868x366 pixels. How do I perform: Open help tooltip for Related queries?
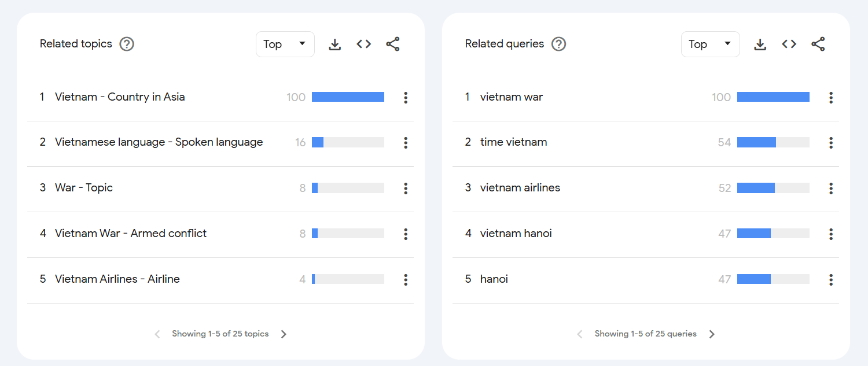pos(558,43)
